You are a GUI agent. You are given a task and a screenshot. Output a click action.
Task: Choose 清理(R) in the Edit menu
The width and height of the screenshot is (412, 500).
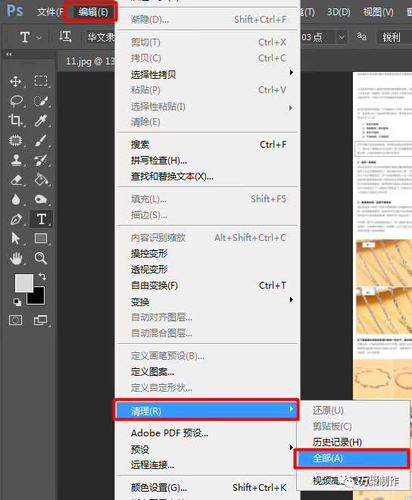click(x=206, y=411)
